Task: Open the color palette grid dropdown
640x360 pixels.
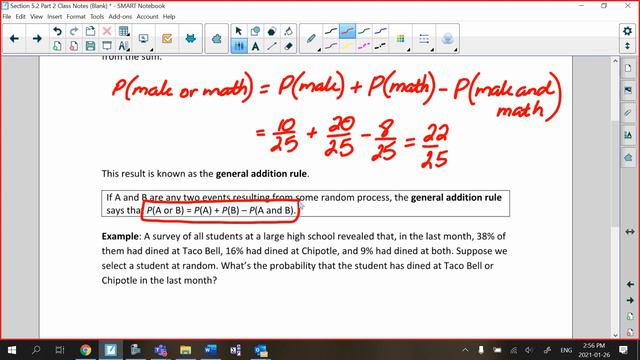Action: pos(401,39)
